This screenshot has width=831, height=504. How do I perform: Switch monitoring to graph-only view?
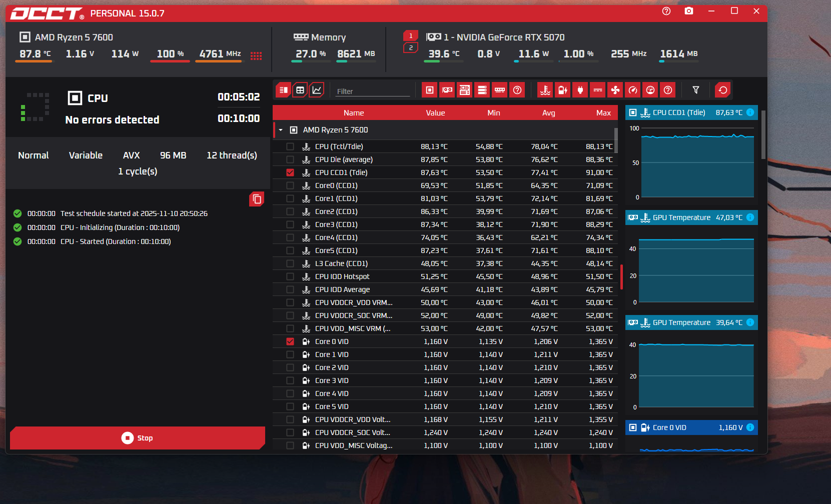coord(317,90)
